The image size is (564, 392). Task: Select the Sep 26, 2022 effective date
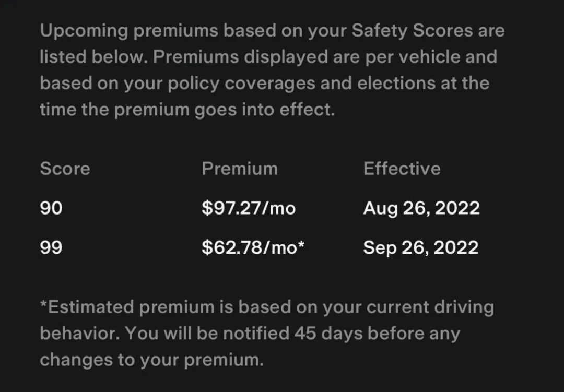click(421, 247)
